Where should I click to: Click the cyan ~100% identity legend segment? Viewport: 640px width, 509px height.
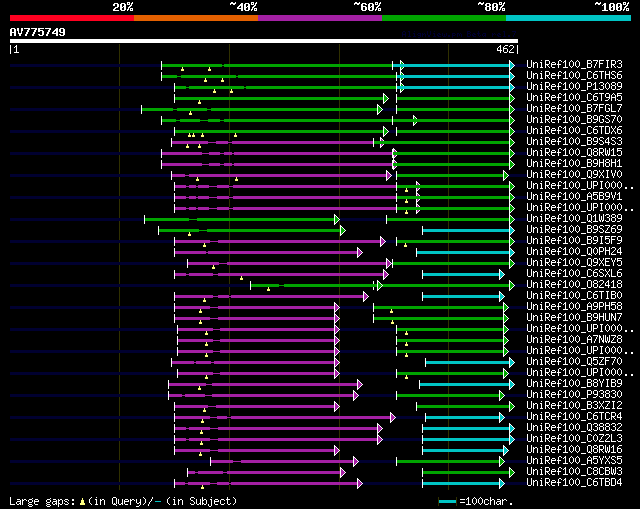[x=568, y=18]
